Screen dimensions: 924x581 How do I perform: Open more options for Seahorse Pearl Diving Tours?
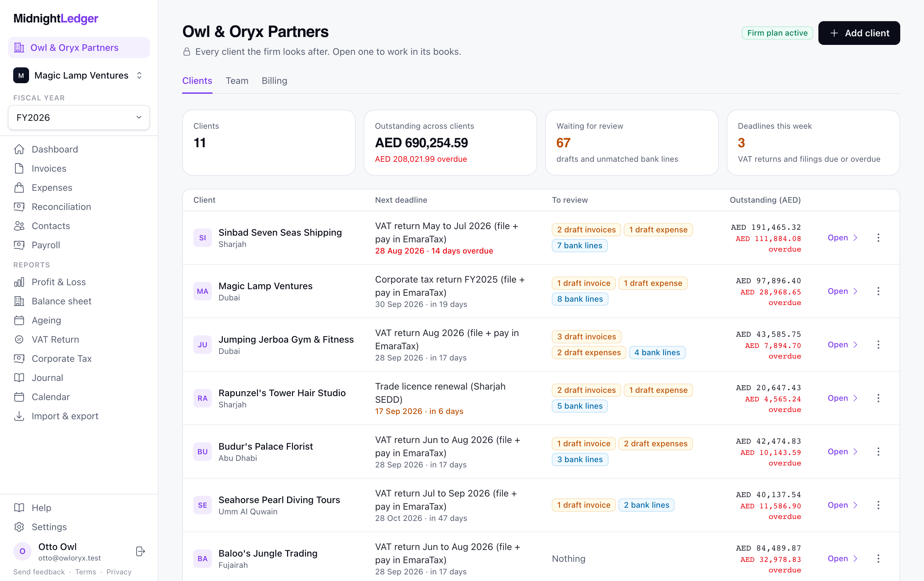pyautogui.click(x=878, y=505)
